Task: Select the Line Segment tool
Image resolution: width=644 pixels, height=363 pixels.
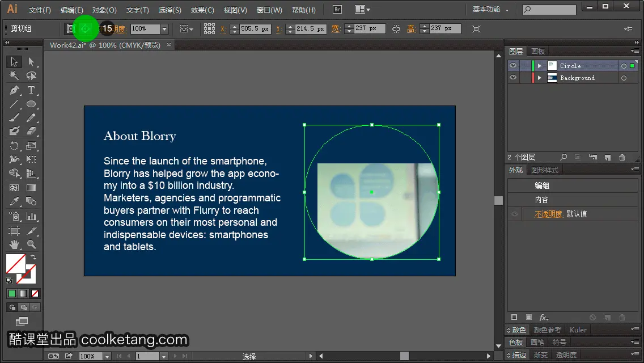Action: [14, 104]
